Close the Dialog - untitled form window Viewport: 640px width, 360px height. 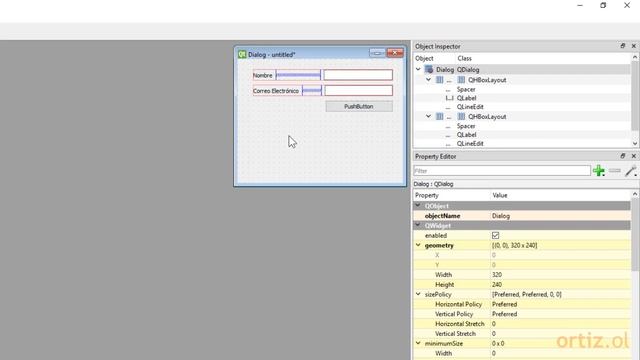click(395, 53)
